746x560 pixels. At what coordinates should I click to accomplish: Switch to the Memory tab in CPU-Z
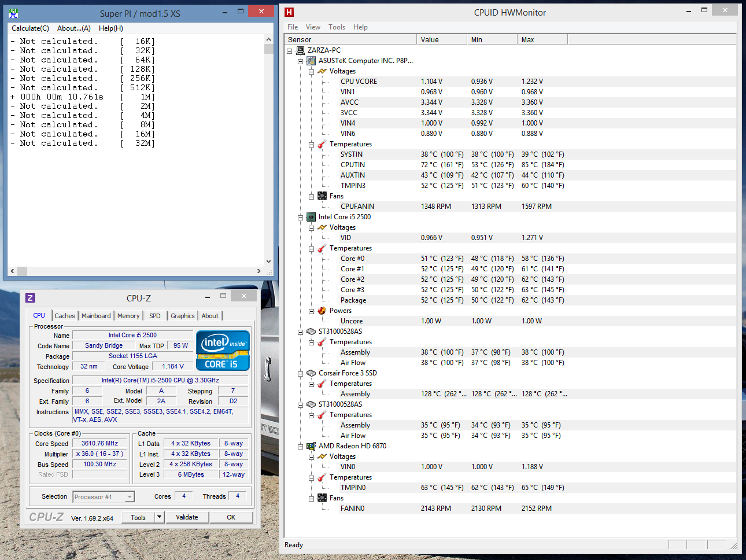click(x=128, y=316)
